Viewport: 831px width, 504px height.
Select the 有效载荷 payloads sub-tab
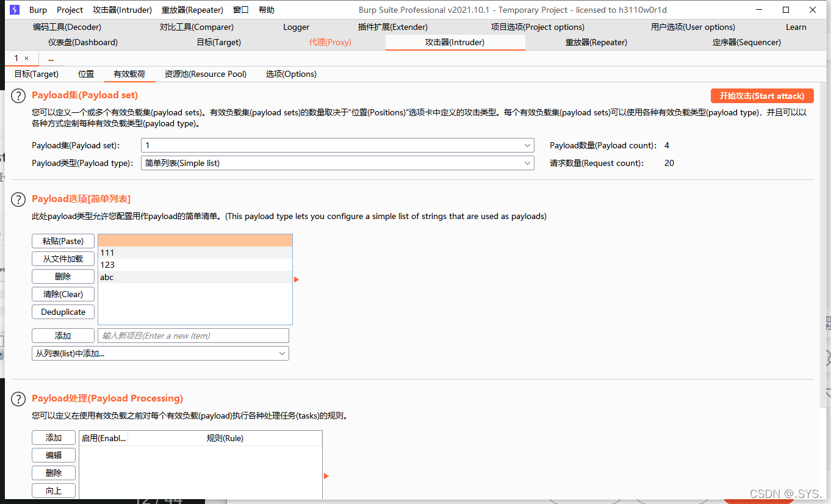point(129,74)
